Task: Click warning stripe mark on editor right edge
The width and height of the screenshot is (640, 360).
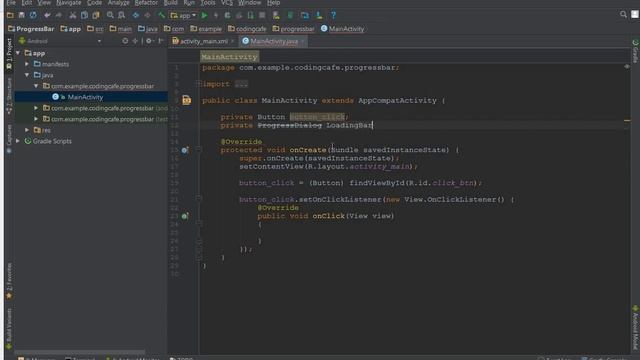Action: click(x=627, y=121)
